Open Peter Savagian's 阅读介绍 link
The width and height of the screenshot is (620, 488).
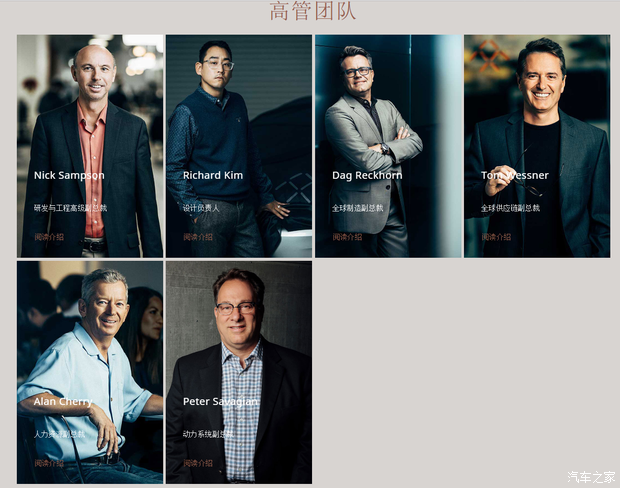(198, 463)
